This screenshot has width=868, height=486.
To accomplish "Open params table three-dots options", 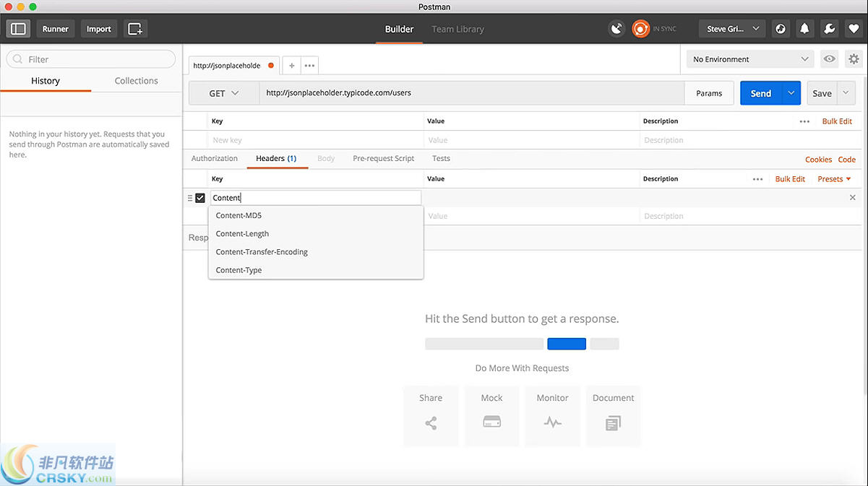I will tap(804, 121).
